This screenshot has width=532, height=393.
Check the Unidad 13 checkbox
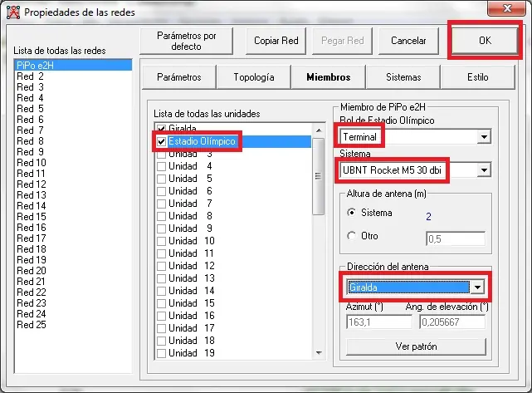pos(162,278)
